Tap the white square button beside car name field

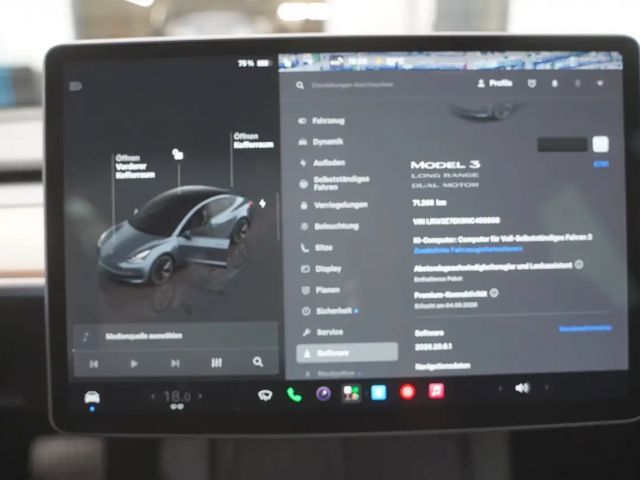(600, 144)
